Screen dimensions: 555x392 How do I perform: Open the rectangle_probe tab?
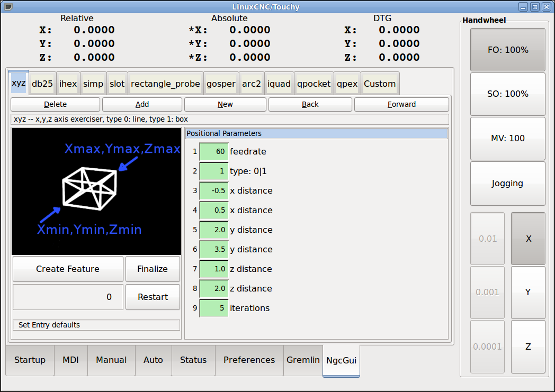[165, 84]
